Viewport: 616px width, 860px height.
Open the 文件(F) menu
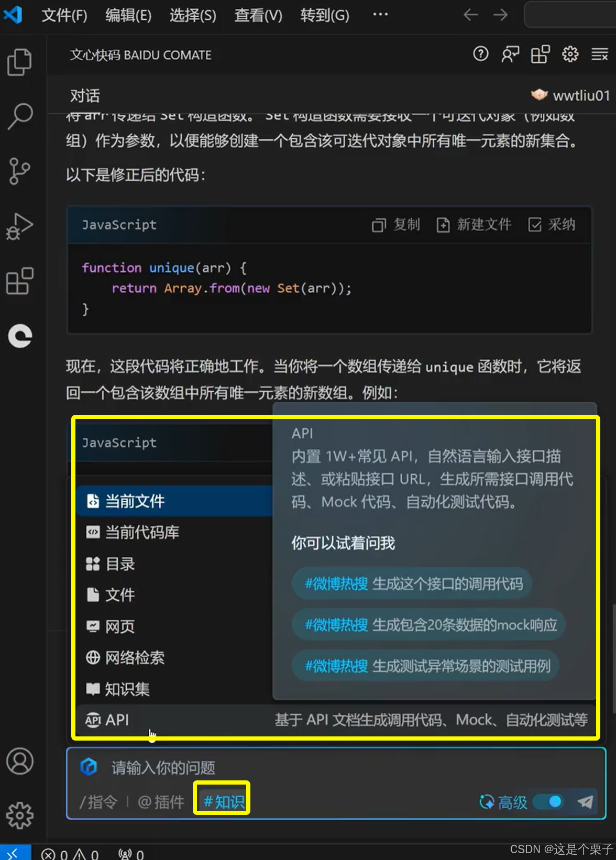(64, 15)
